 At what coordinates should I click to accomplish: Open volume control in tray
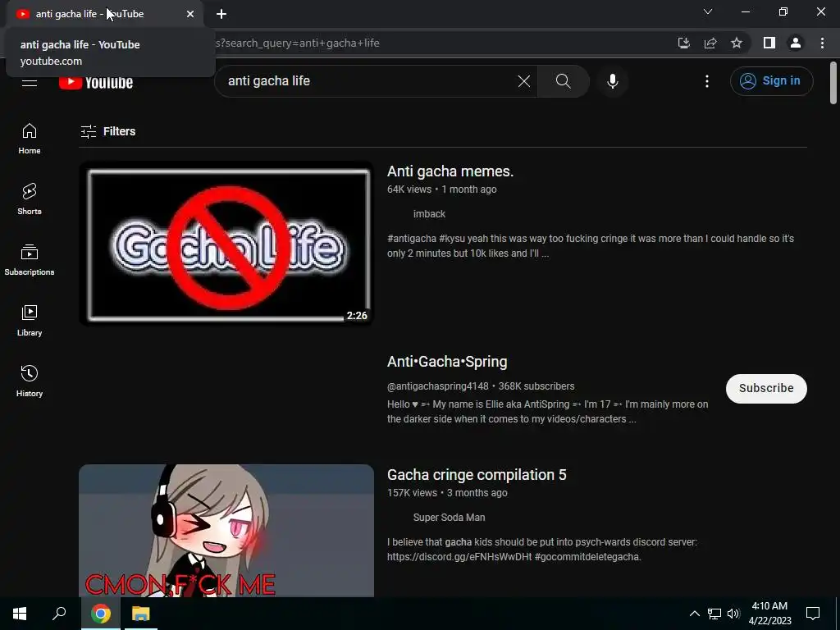(x=733, y=614)
